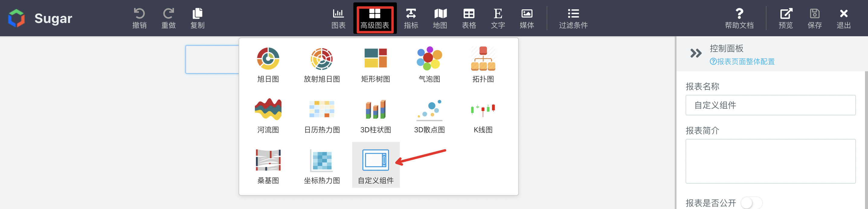Screen dimensions: 868x209
Task: Toggle the 报表是否公开 switch
Action: pos(751,203)
